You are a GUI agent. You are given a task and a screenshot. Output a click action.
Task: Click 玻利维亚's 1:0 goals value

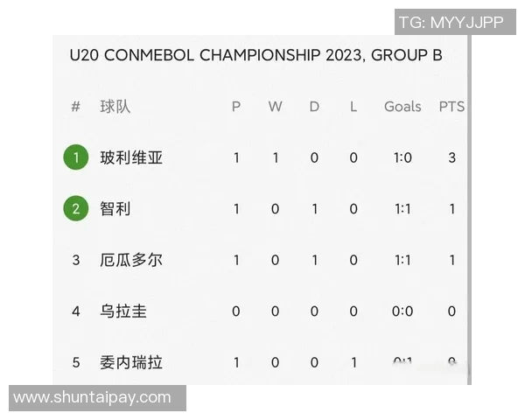(402, 158)
